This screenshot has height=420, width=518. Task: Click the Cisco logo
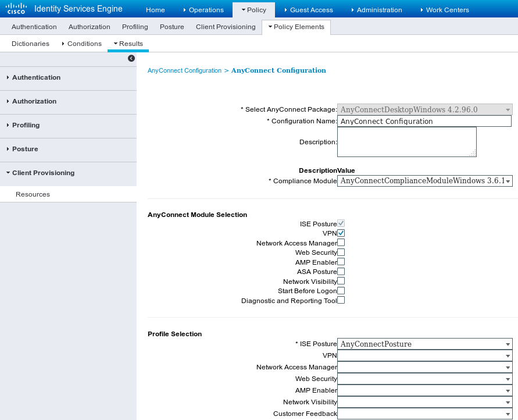coord(16,9)
